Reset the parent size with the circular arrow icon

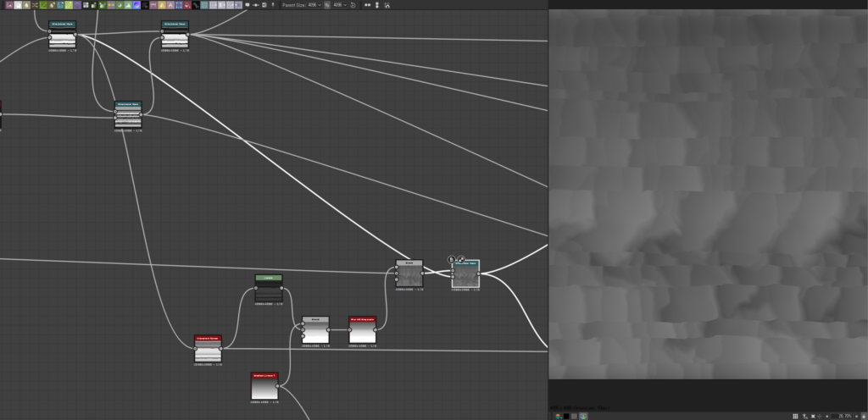(x=353, y=5)
